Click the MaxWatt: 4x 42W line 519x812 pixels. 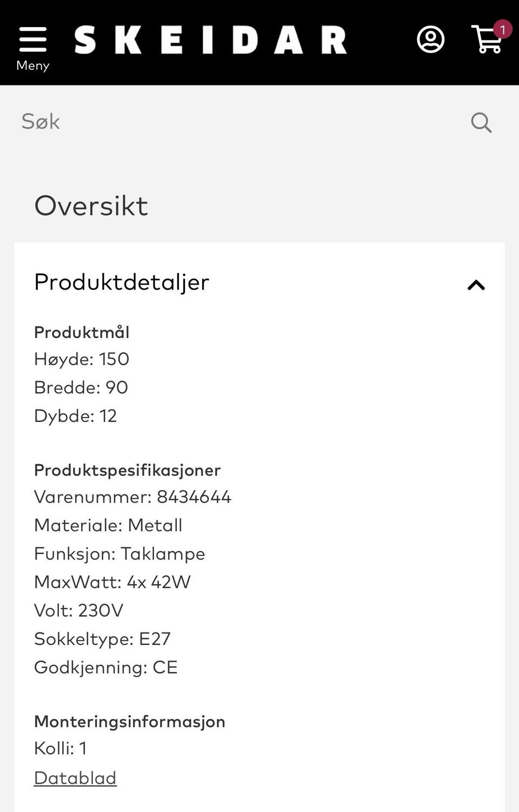point(112,582)
